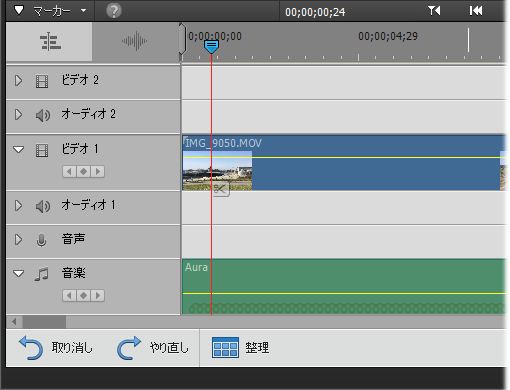Select the blue playhead marker on ruler
Screen dimensions: 510x390
211,47
